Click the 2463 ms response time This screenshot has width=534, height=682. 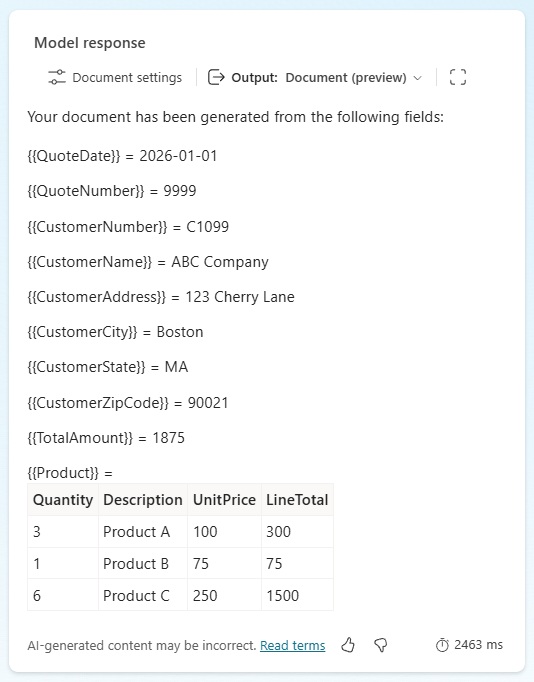pos(478,645)
